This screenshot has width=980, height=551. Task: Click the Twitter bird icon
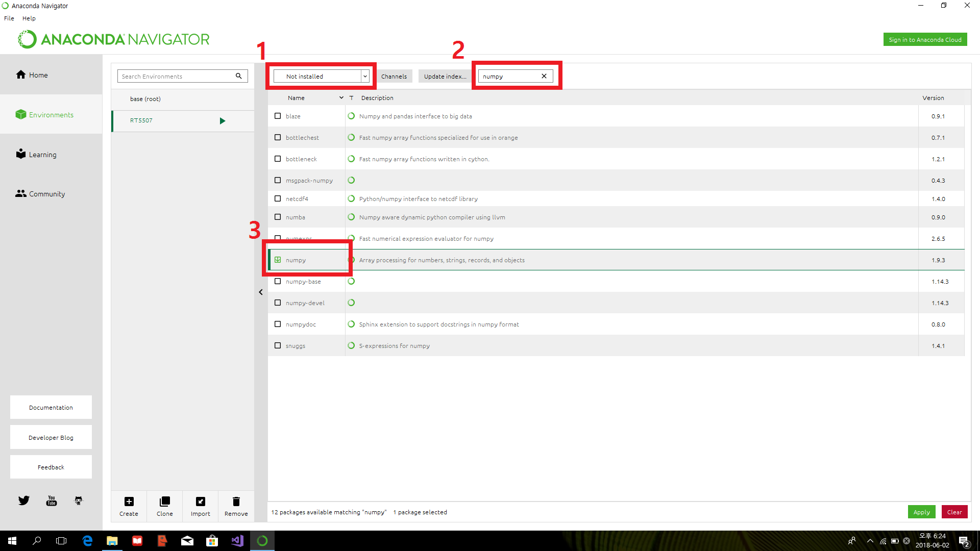(24, 500)
